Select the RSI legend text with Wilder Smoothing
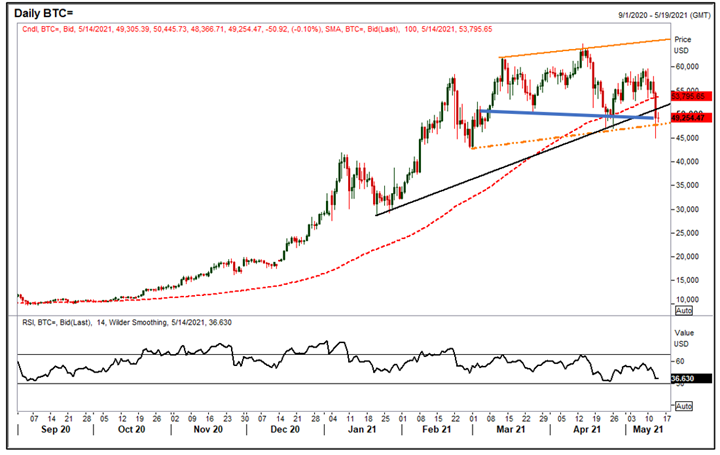Image resolution: width=720 pixels, height=455 pixels. coord(127,322)
